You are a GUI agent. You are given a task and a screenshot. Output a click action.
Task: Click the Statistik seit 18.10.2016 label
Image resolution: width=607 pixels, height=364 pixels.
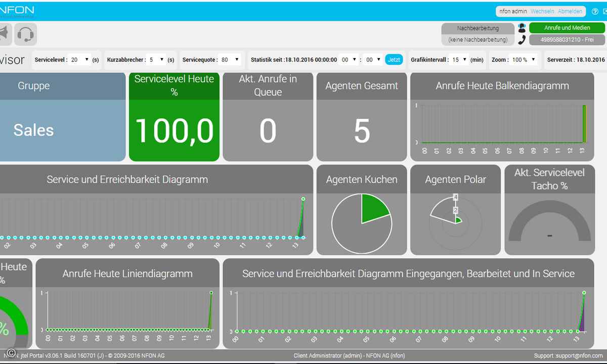pyautogui.click(x=294, y=60)
